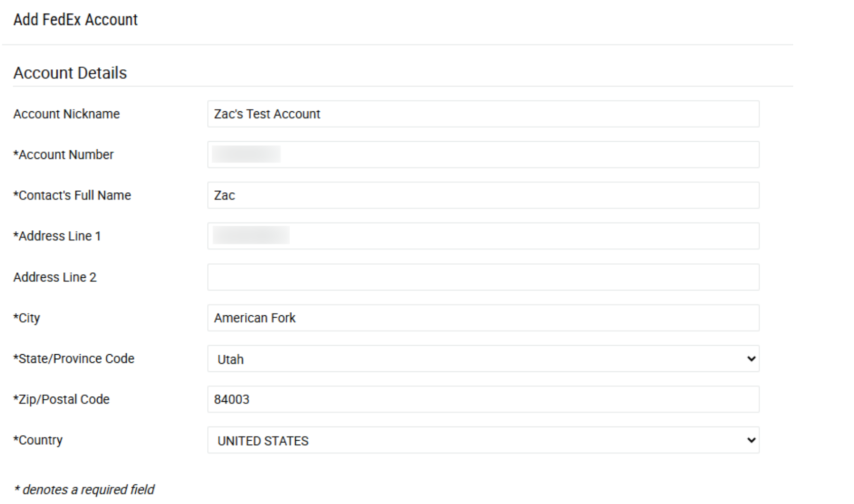The height and width of the screenshot is (504, 854).
Task: Click the Account Details section heading
Action: [x=70, y=73]
